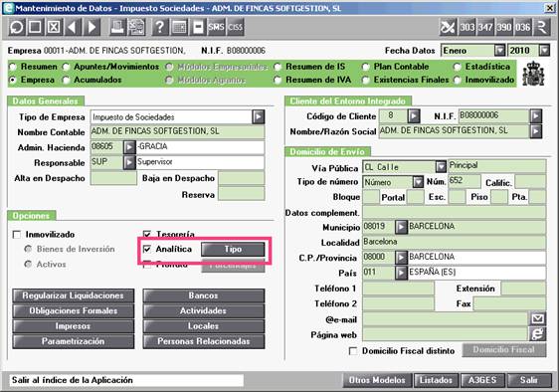Open the month dropdown showing Enero
Image resolution: width=559 pixels, height=392 pixels.
click(x=500, y=51)
